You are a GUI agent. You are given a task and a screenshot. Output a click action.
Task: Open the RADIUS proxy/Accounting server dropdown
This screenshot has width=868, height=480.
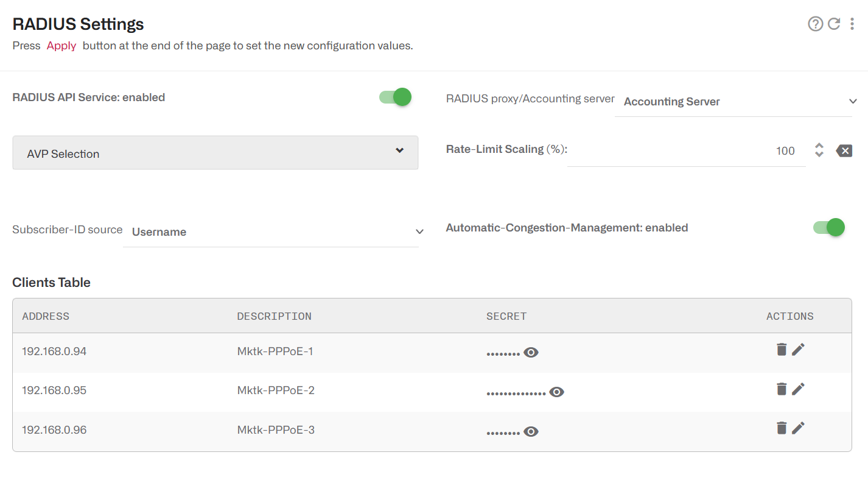pyautogui.click(x=733, y=102)
